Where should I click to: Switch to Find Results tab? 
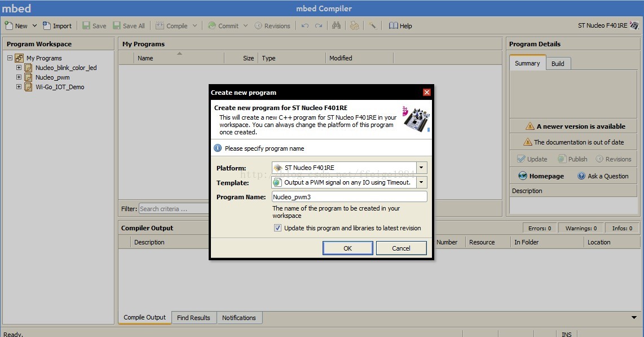193,318
